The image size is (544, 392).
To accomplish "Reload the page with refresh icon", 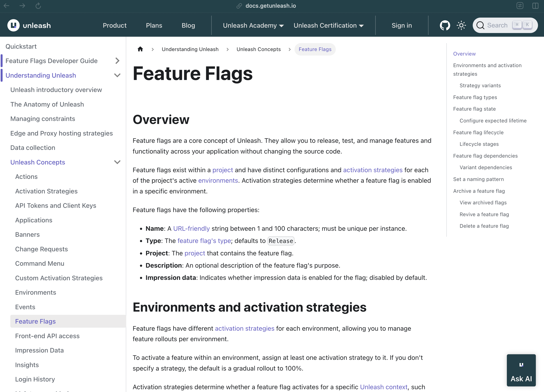I will click(x=38, y=6).
